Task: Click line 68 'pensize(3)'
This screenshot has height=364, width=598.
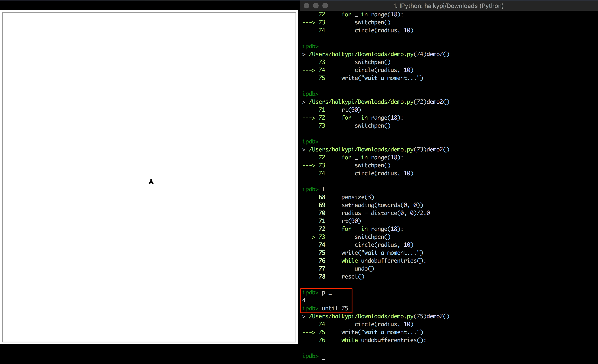Action: pos(346,197)
